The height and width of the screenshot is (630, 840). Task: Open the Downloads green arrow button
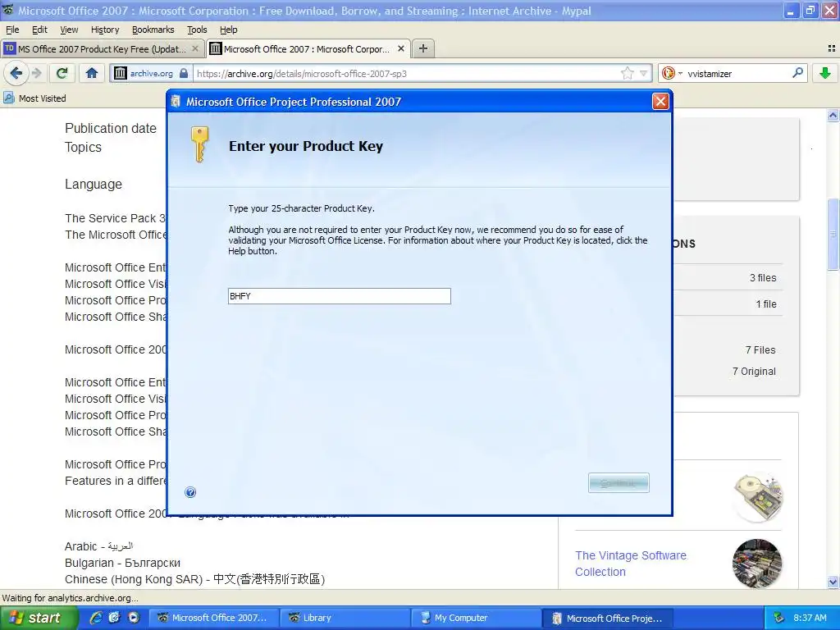point(825,73)
